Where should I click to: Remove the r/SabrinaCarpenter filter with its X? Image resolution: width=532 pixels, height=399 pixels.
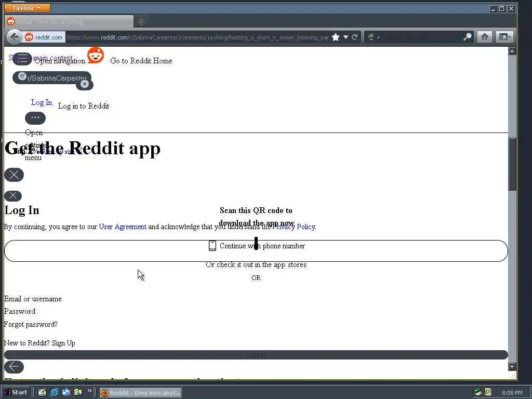tap(85, 84)
